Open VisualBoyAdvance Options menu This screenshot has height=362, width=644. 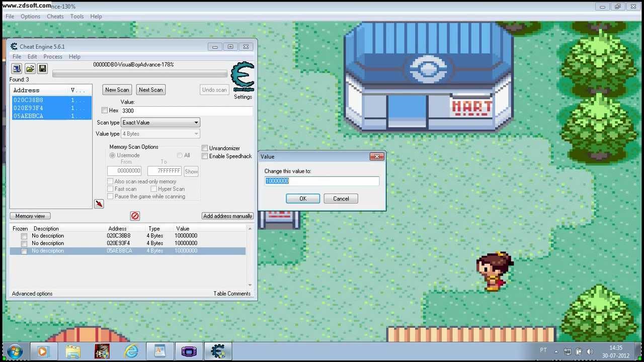point(30,16)
